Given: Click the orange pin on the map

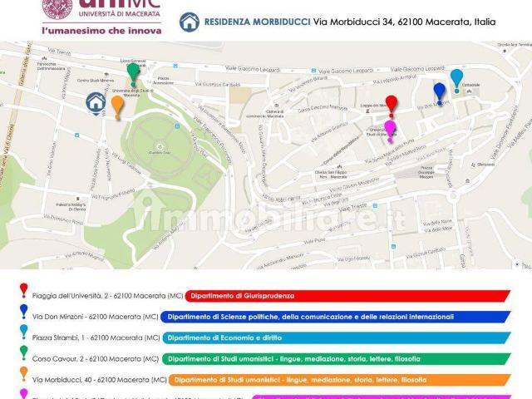Looking at the screenshot, I should click(117, 107).
